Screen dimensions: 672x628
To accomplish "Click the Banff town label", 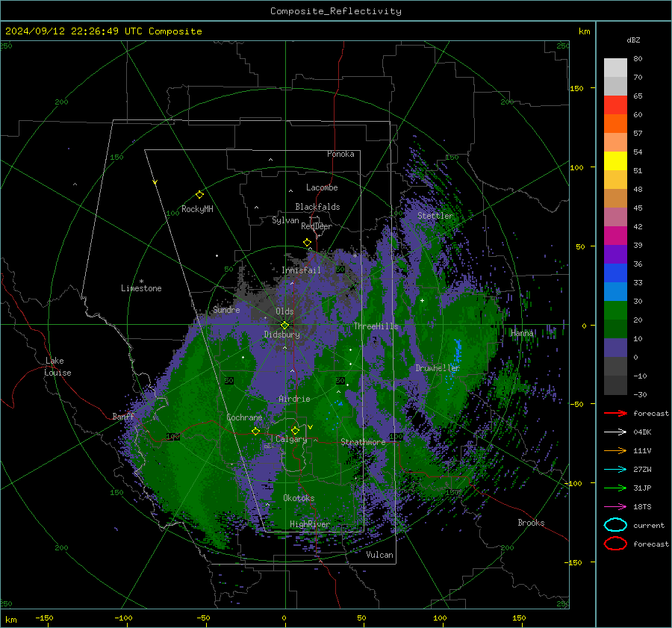I will point(123,417).
